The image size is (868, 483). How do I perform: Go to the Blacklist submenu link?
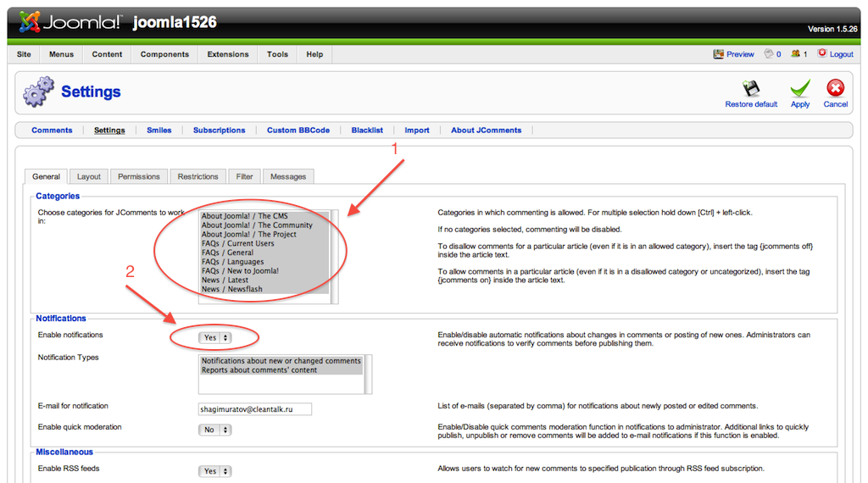point(367,130)
